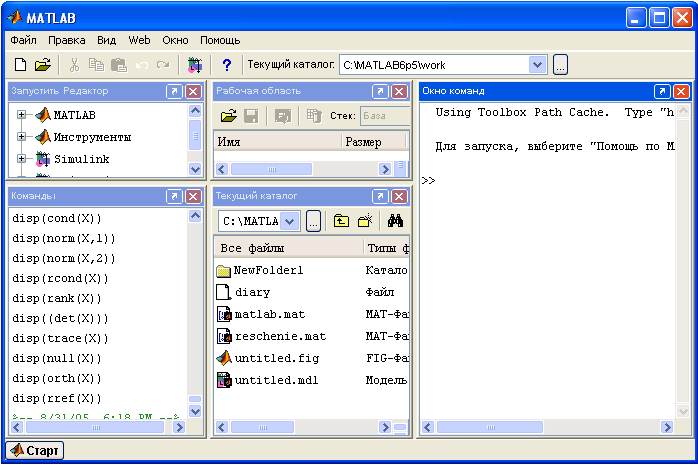This screenshot has height=465, width=698.
Task: Undock the Окно команд panel
Action: [x=662, y=92]
